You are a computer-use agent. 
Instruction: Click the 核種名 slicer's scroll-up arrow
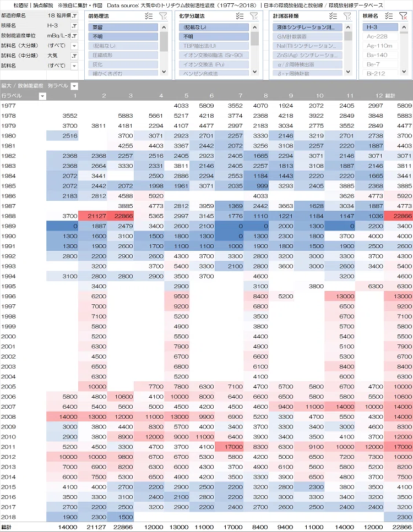[x=404, y=27]
